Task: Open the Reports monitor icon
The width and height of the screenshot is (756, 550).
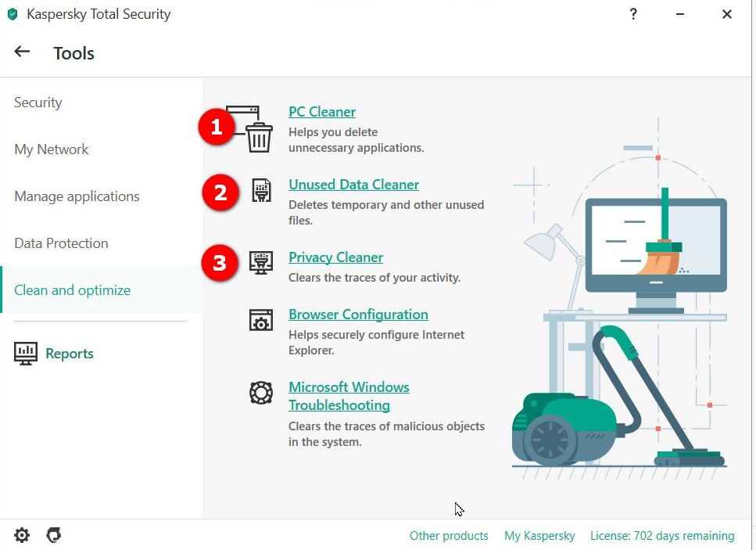Action: 26,354
